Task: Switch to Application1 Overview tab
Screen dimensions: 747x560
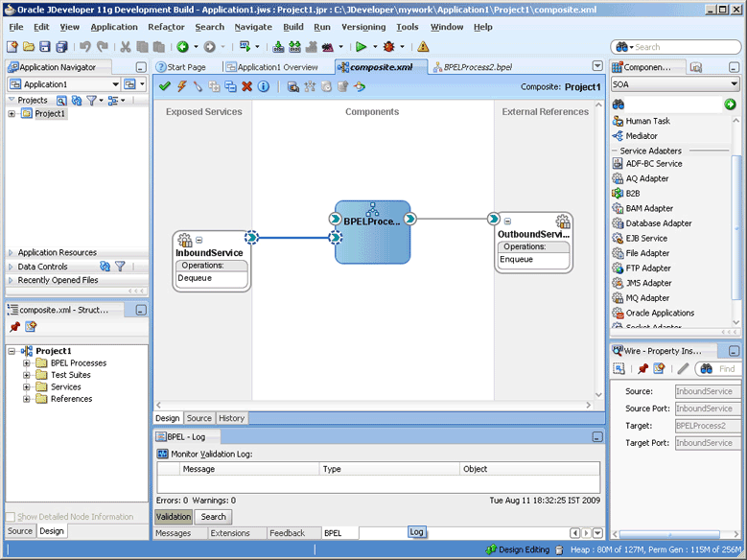Action: [272, 67]
